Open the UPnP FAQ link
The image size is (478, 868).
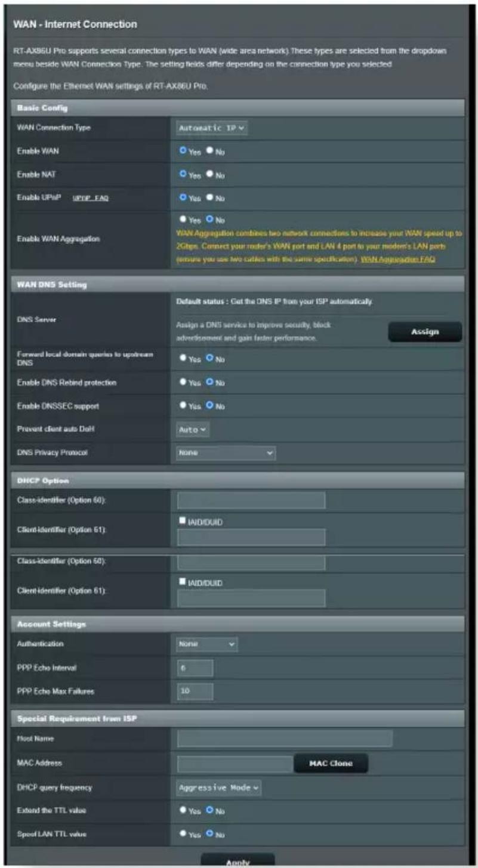tap(91, 198)
